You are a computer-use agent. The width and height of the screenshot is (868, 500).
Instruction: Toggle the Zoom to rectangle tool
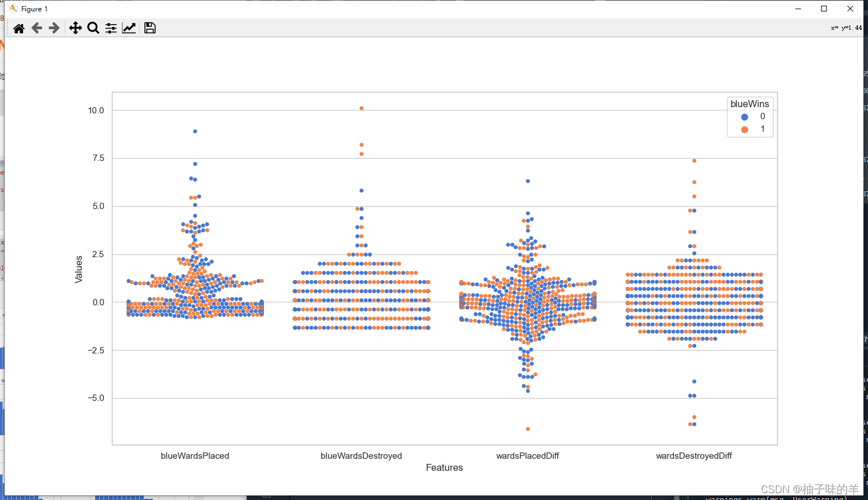[x=93, y=28]
